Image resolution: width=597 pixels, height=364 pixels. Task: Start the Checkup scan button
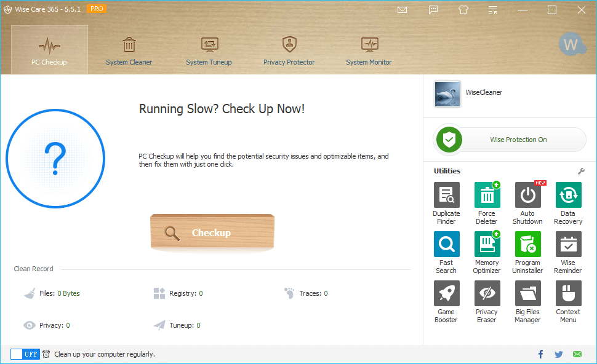pos(212,232)
